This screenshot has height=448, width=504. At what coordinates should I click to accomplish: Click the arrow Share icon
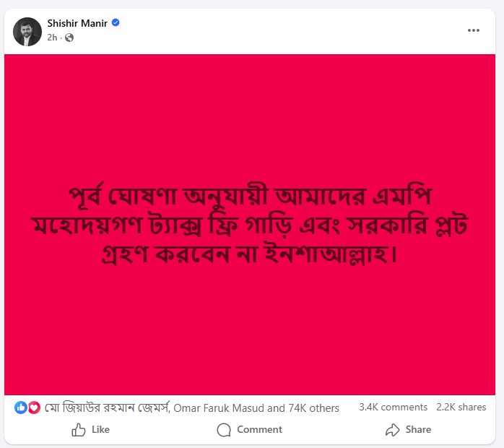(392, 430)
